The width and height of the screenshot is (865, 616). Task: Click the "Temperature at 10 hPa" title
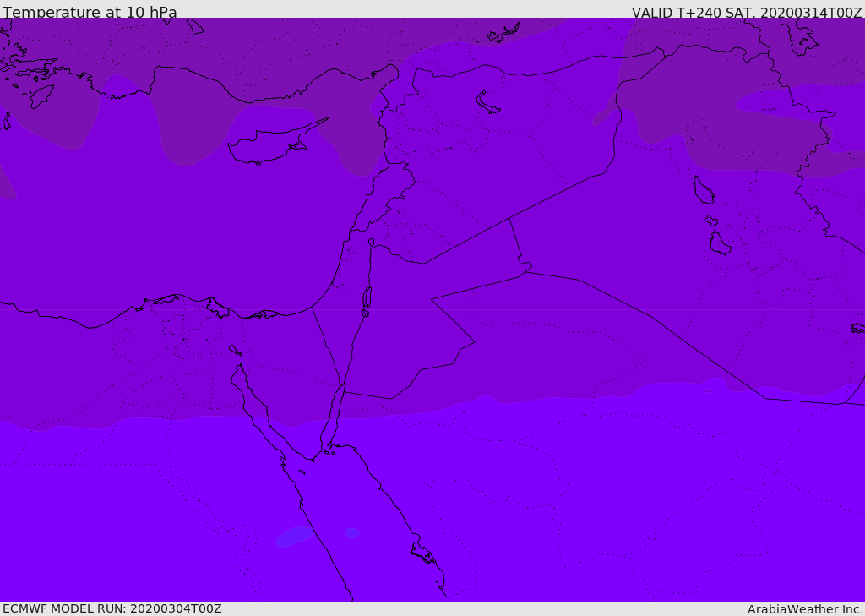90,13
